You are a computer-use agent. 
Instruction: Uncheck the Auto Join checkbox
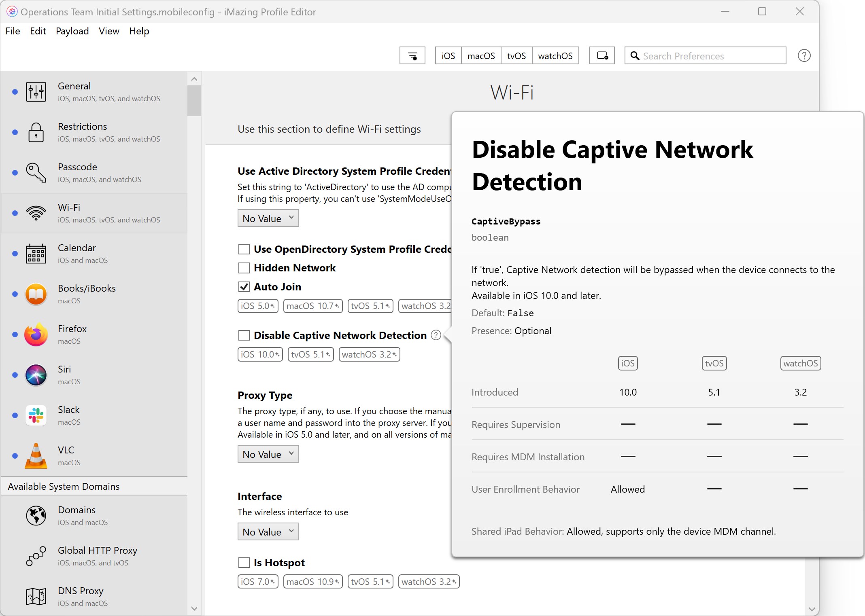[244, 287]
